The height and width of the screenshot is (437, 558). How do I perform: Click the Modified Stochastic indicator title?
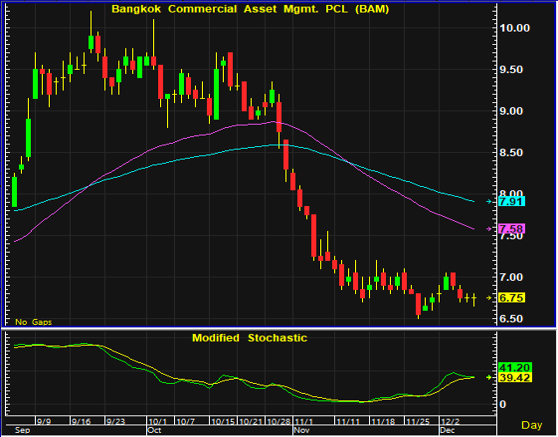pyautogui.click(x=249, y=338)
